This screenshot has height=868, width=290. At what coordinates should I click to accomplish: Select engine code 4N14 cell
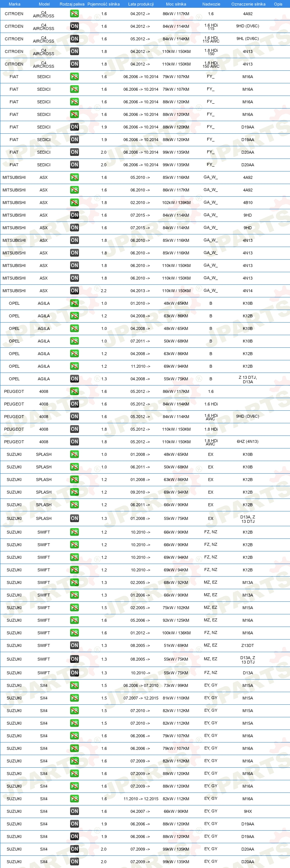pos(248,291)
